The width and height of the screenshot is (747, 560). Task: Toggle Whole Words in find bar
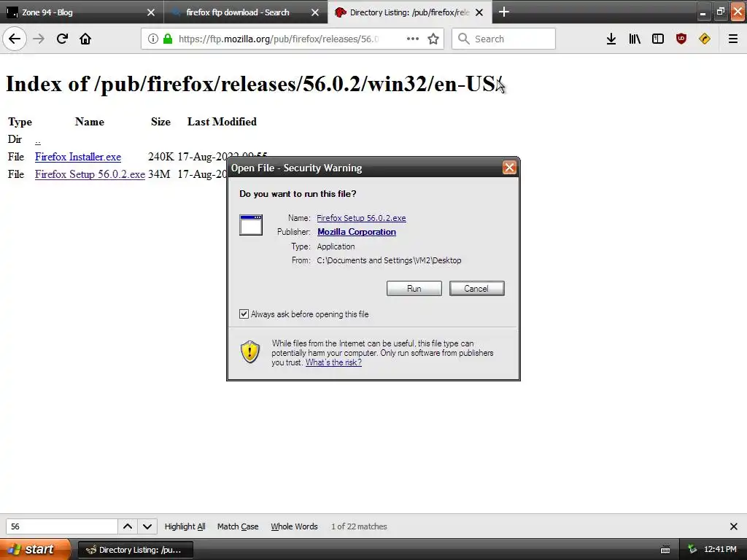pos(294,526)
